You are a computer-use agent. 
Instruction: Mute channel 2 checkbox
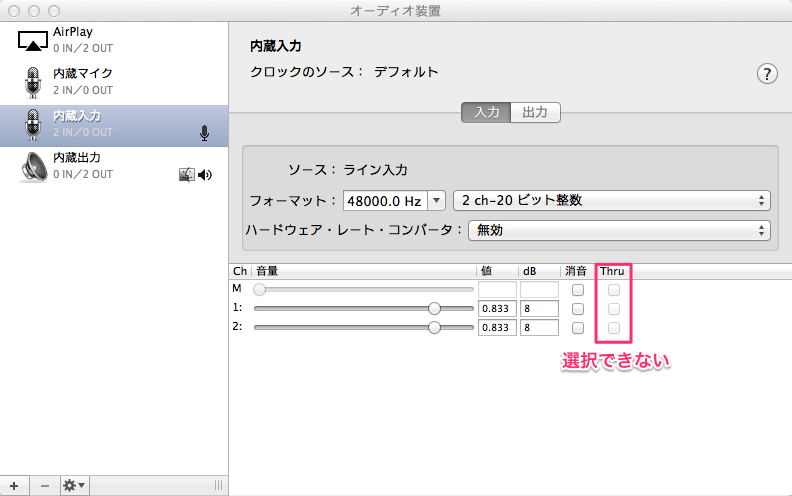click(x=578, y=328)
